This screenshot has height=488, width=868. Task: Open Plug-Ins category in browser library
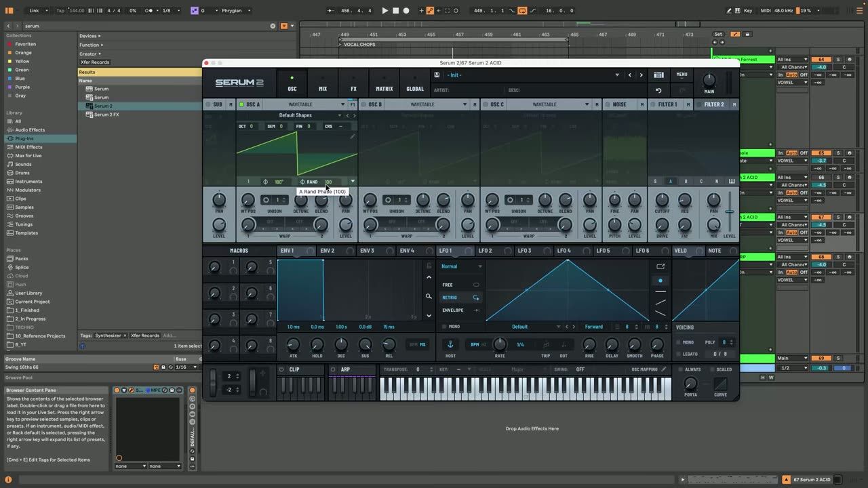click(x=24, y=138)
